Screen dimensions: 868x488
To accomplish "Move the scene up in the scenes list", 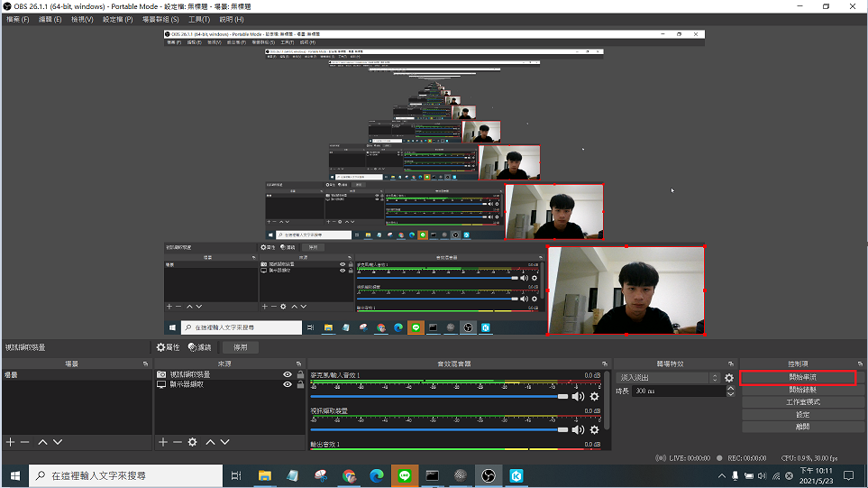I will click(42, 442).
